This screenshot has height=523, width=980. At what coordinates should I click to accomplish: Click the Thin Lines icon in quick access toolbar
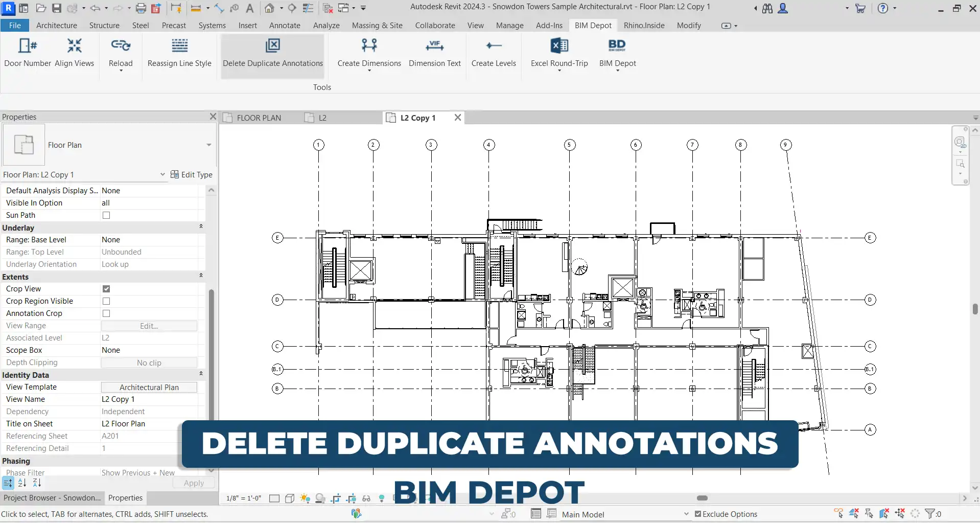[308, 8]
